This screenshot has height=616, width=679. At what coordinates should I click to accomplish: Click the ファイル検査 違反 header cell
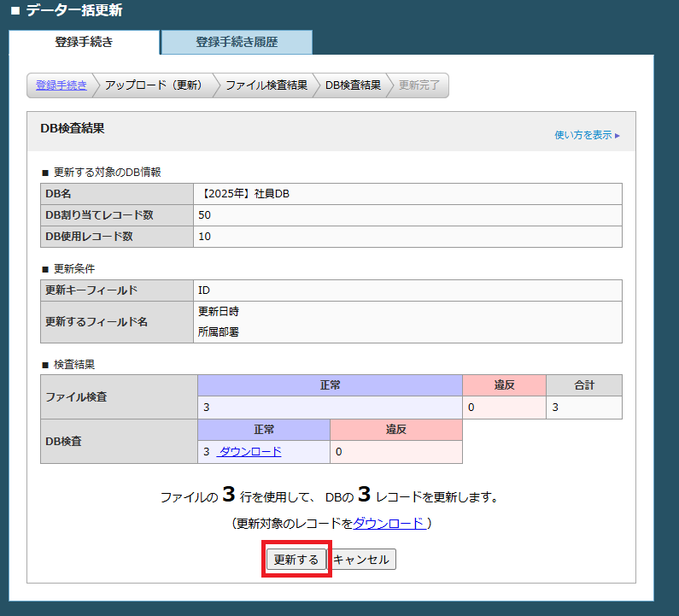505,385
